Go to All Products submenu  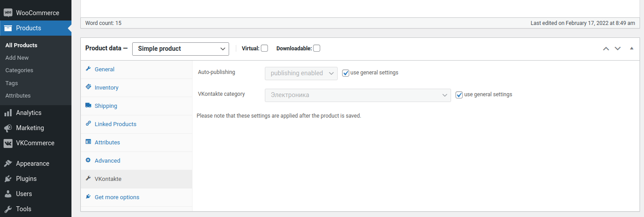pos(21,45)
